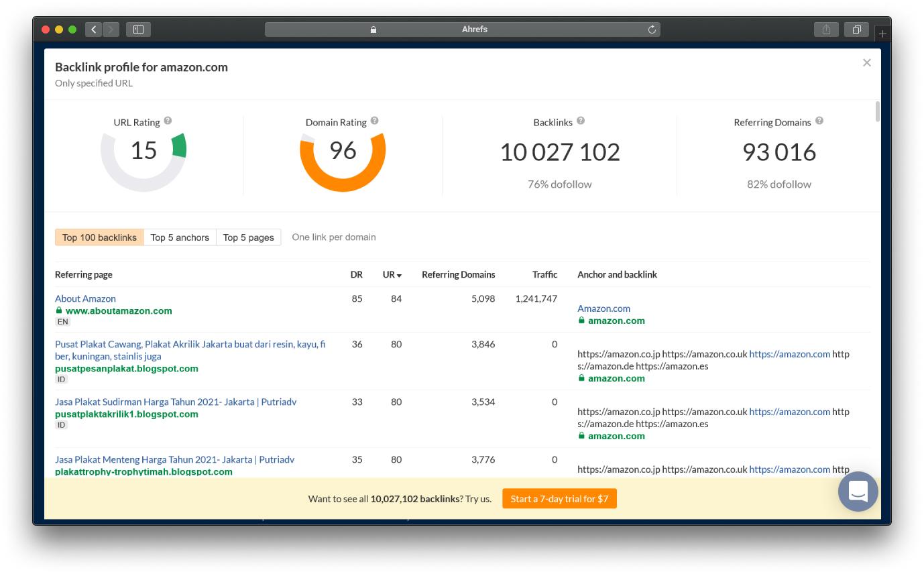Open the chat support widget
The width and height of the screenshot is (924, 574).
(x=858, y=492)
